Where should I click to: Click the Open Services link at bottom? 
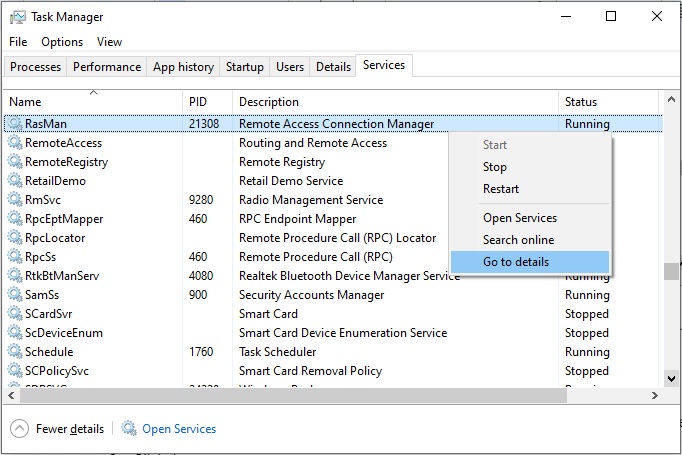(x=179, y=429)
